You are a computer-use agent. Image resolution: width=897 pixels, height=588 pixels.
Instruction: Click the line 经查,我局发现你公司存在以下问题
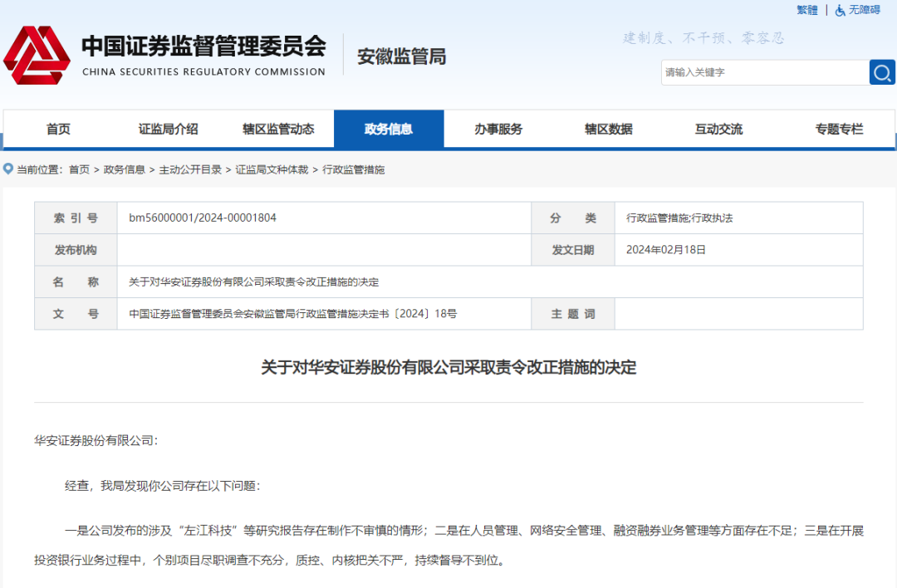pos(163,486)
